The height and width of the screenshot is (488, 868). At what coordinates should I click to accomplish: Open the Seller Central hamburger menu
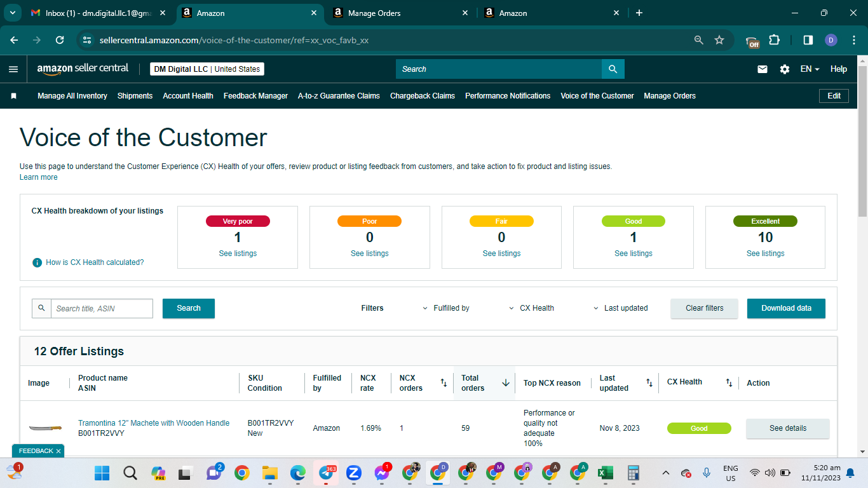(13, 69)
